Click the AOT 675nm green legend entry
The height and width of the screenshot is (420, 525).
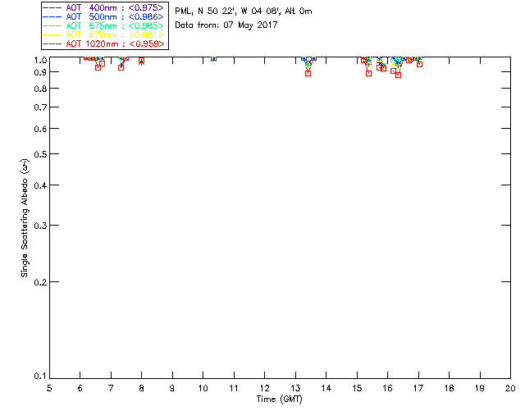pyautogui.click(x=104, y=25)
